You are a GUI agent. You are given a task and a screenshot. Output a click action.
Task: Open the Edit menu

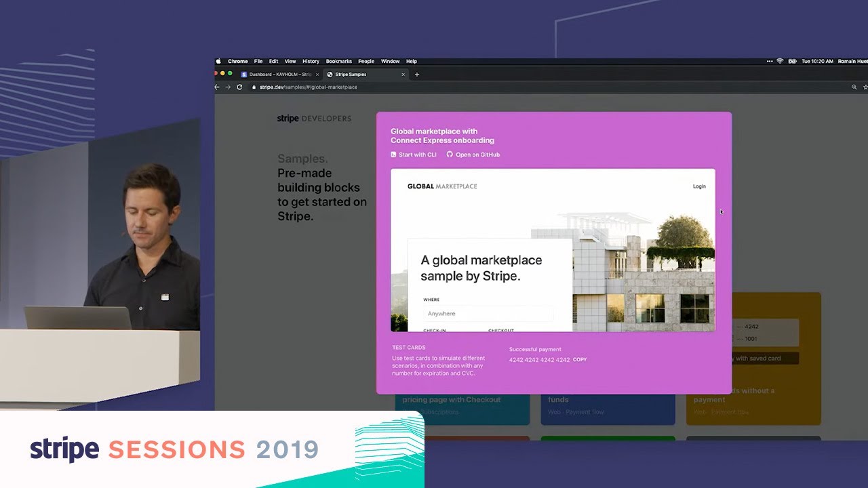[273, 61]
